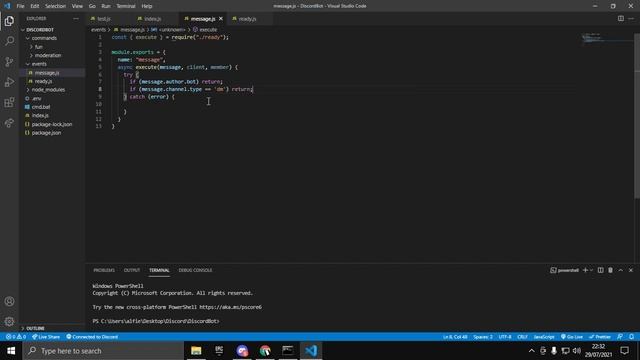Open the File menu
This screenshot has width=640, height=360.
point(20,6)
